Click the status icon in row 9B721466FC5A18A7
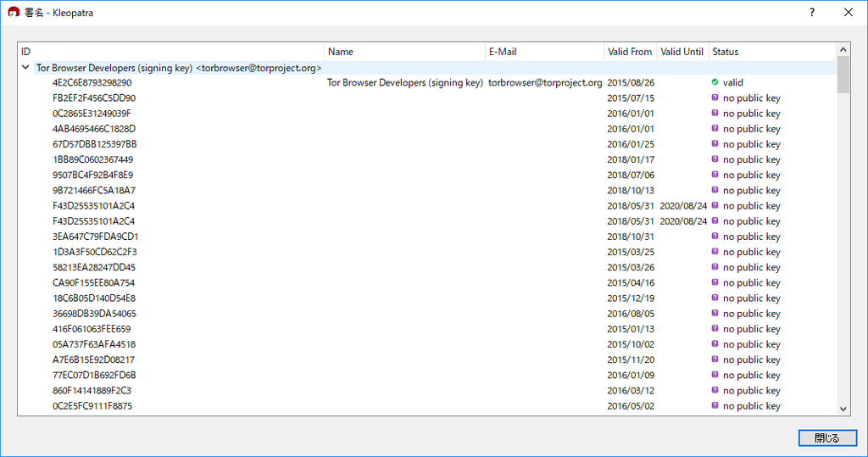This screenshot has width=868, height=457. [715, 190]
